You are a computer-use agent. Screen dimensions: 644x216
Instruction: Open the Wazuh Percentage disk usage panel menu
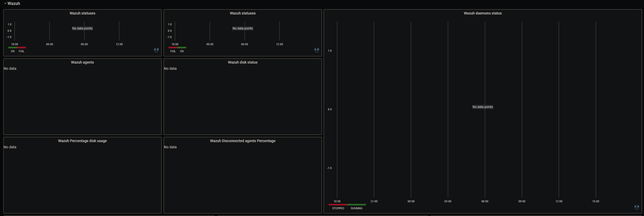82,141
